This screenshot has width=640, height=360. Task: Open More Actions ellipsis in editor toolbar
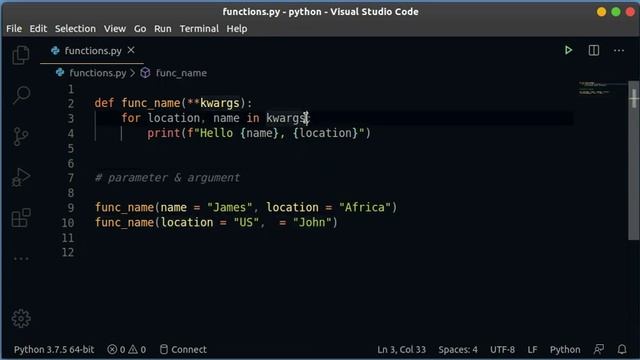click(619, 51)
